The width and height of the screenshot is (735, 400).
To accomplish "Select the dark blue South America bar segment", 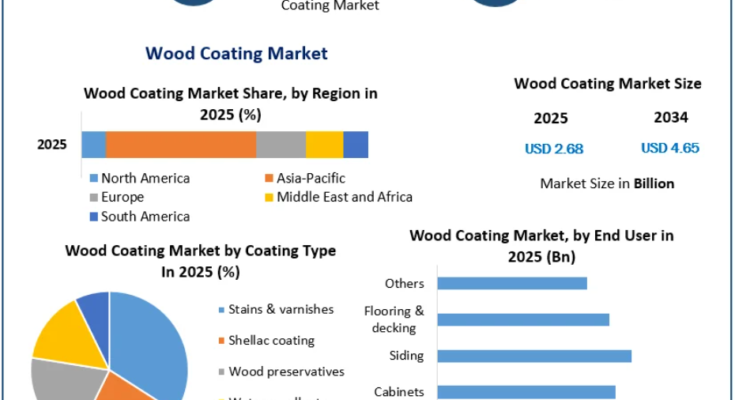I will coord(356,144).
